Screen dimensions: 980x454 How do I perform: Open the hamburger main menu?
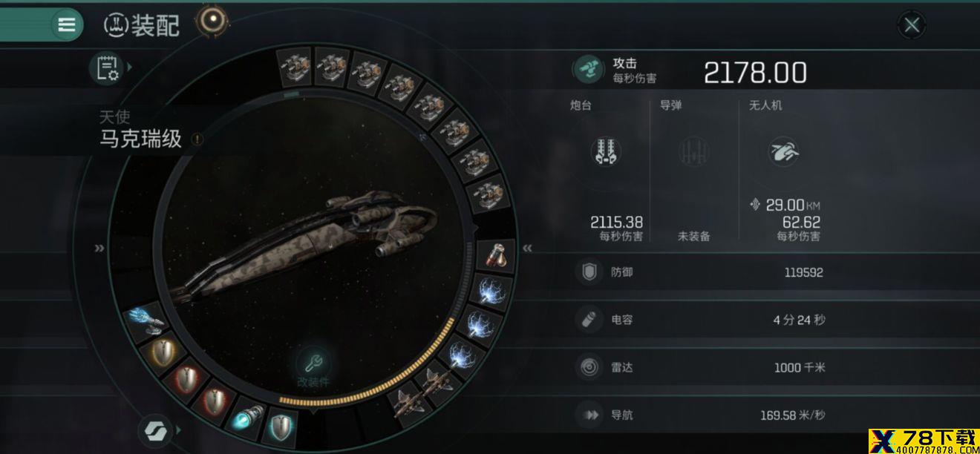(x=66, y=24)
